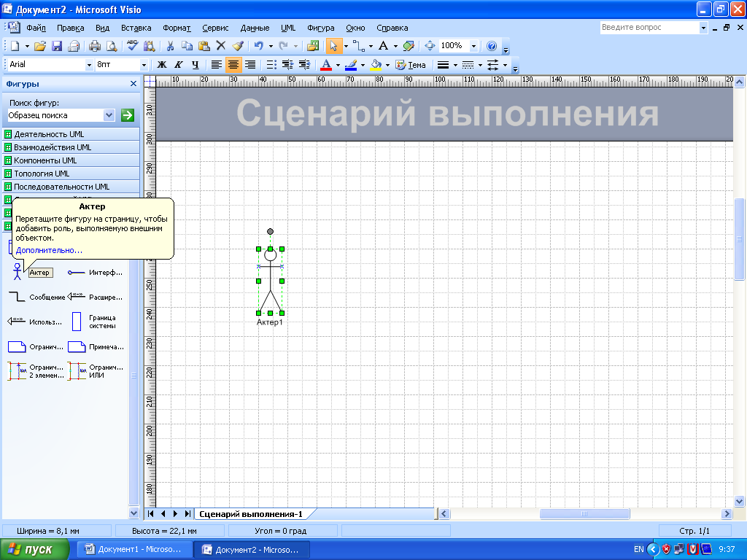Apply the yellow fill color
Image resolution: width=747 pixels, height=560 pixels.
point(376,65)
